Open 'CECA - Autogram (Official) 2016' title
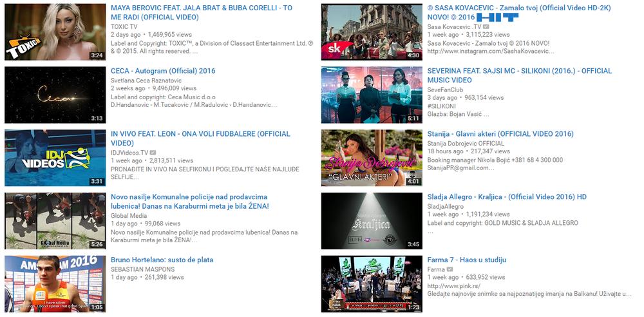Image resolution: width=644 pixels, height=317 pixels. 163,71
